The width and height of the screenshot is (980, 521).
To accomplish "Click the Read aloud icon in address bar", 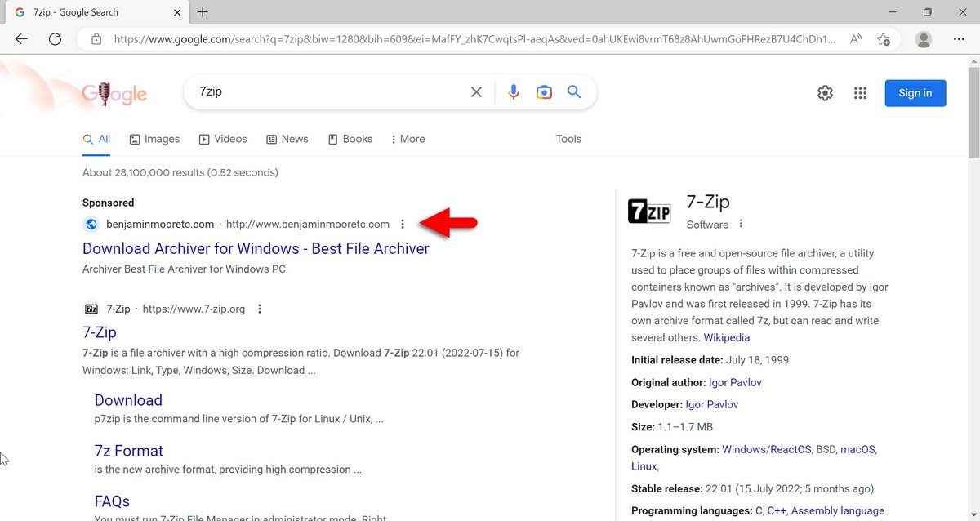I will click(x=856, y=38).
